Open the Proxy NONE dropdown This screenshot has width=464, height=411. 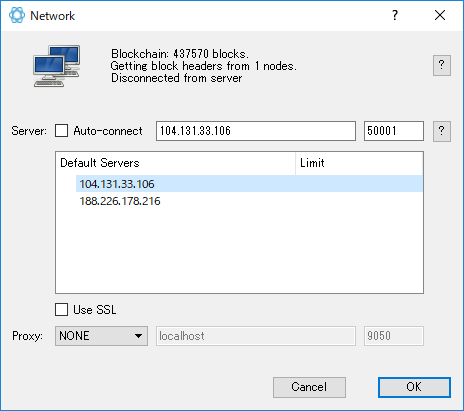point(101,336)
